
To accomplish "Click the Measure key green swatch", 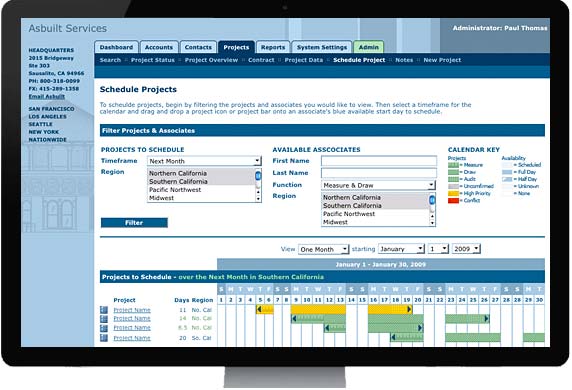I will [x=453, y=165].
